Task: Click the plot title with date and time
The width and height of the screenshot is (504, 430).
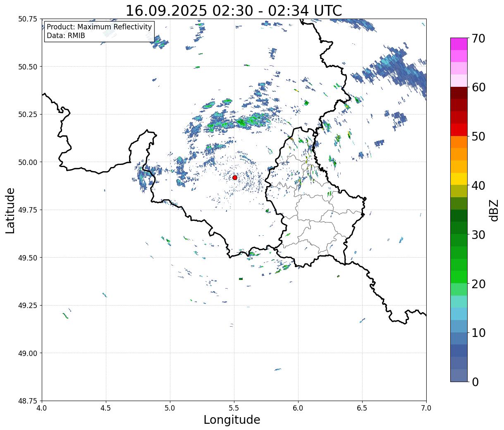Action: (234, 10)
